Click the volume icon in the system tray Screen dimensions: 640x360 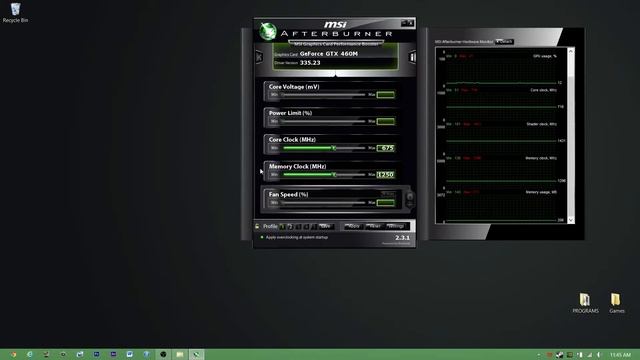point(599,355)
